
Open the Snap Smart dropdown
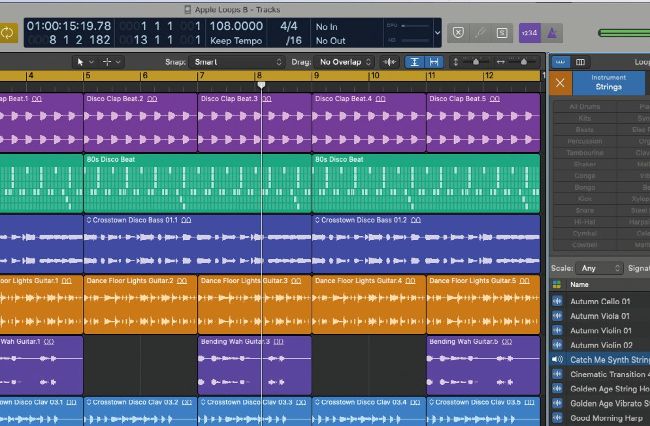tap(237, 62)
